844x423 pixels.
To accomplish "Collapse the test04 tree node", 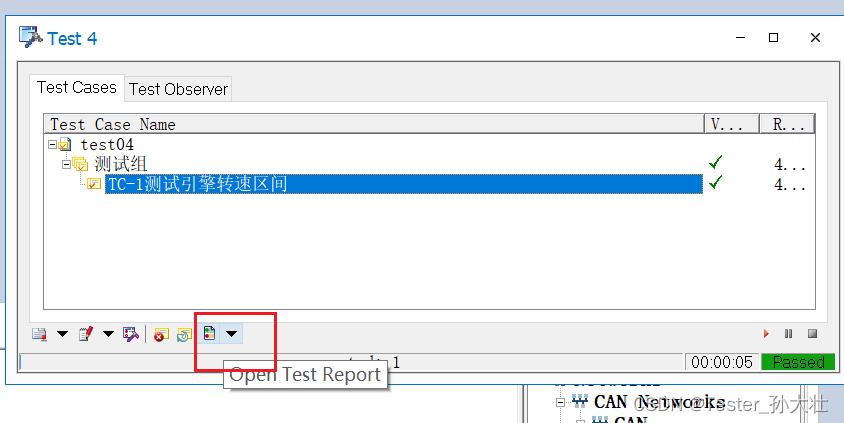I will click(52, 144).
